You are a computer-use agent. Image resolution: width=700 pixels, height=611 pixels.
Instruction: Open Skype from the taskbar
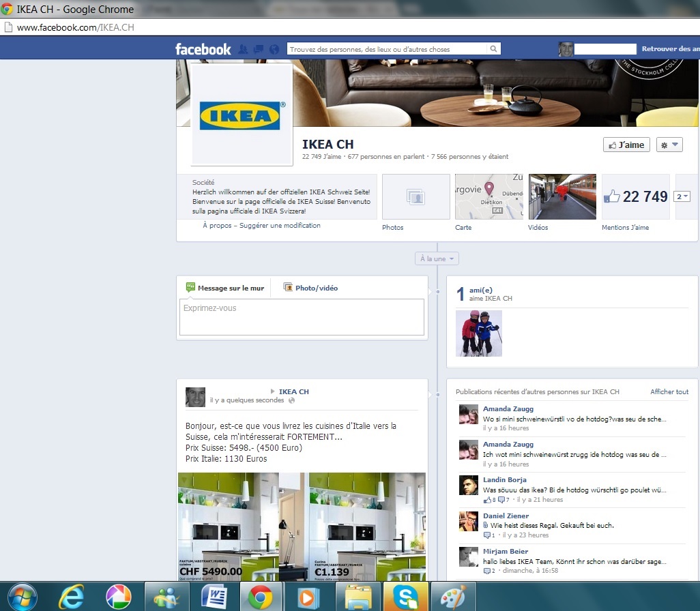405,597
